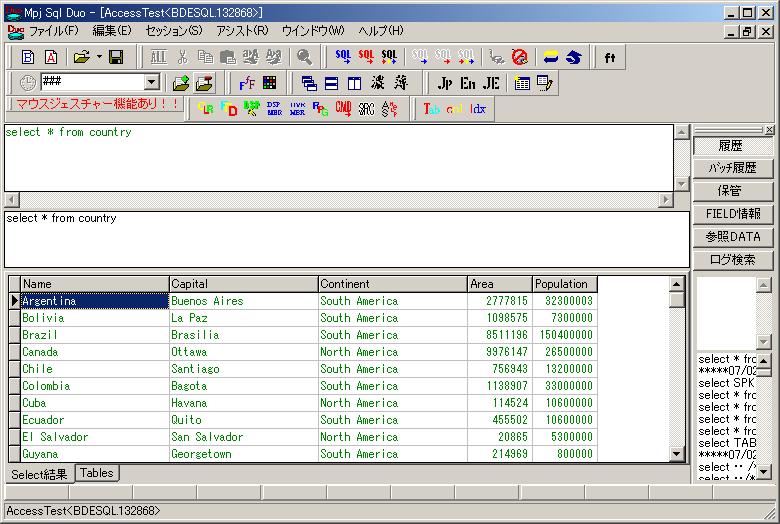Click the scissors cut icon
The height and width of the screenshot is (524, 780).
pos(183,57)
